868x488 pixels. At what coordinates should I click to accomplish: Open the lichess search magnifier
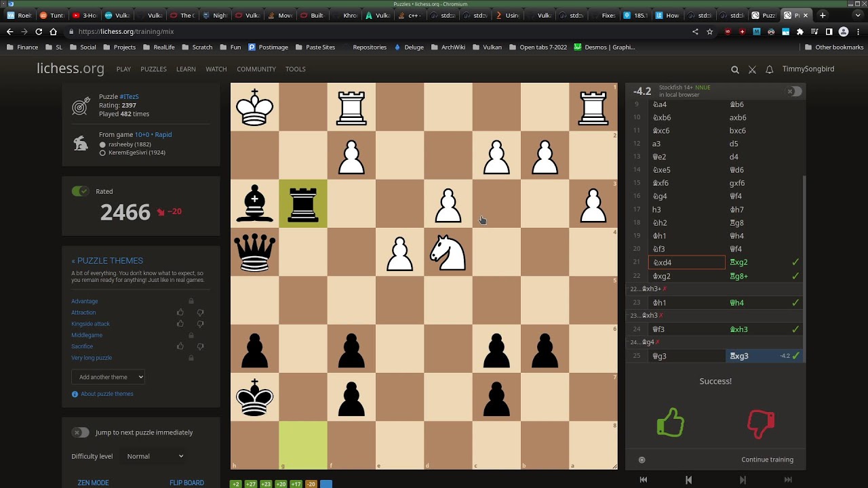click(x=735, y=69)
